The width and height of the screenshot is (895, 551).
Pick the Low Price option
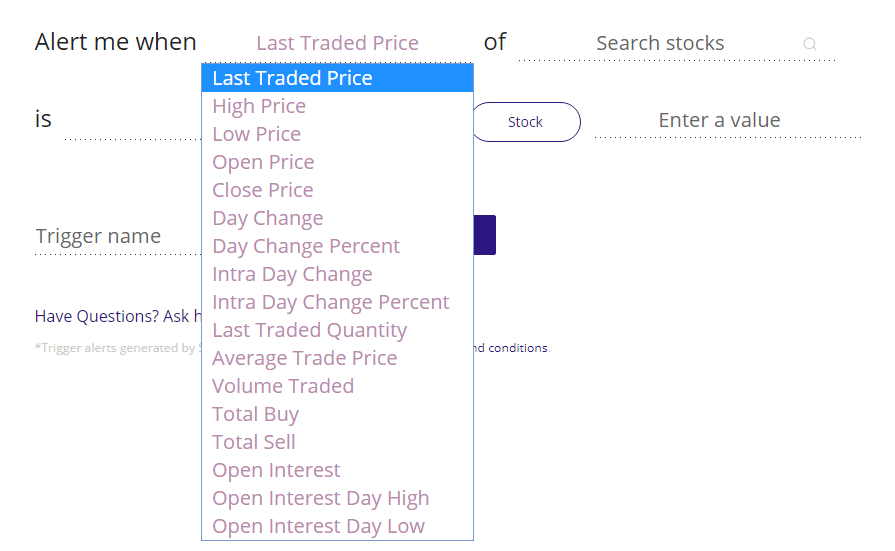pyautogui.click(x=337, y=134)
